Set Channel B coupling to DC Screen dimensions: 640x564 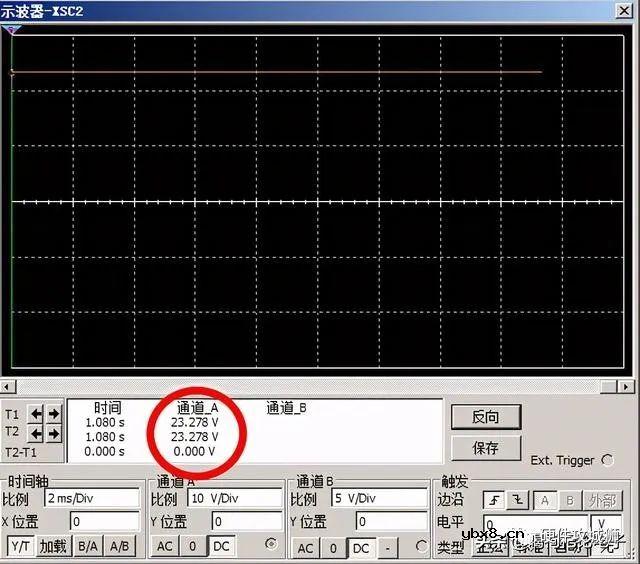[360, 547]
